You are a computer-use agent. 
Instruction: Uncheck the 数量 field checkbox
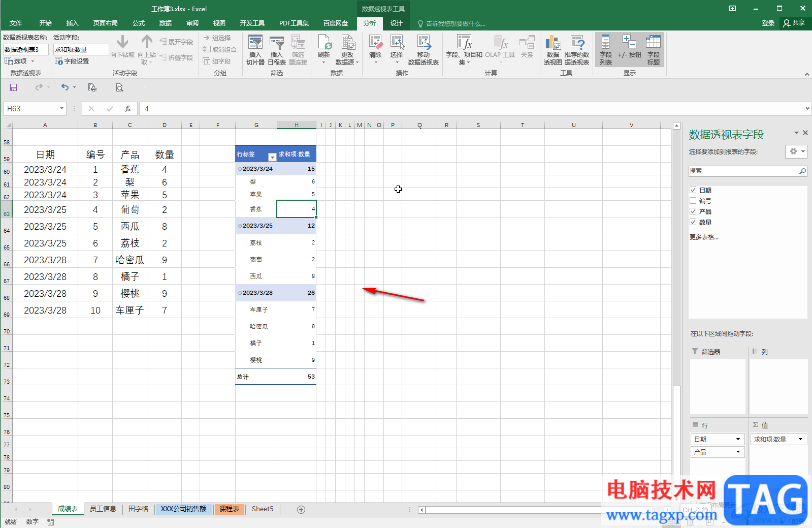(x=693, y=222)
